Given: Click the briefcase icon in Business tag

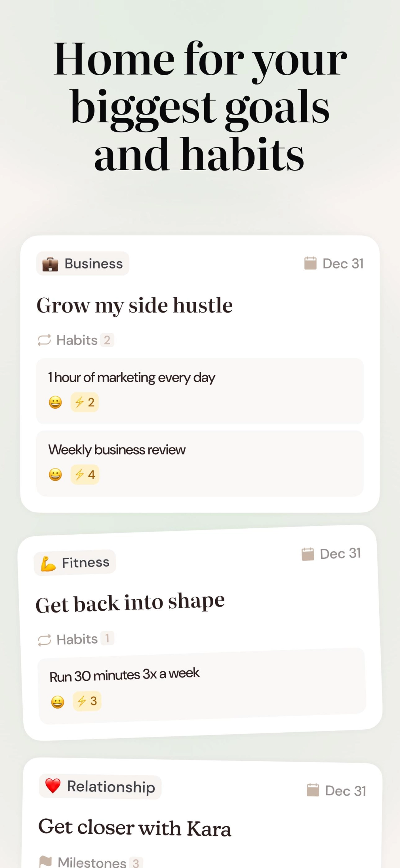Looking at the screenshot, I should click(x=50, y=264).
